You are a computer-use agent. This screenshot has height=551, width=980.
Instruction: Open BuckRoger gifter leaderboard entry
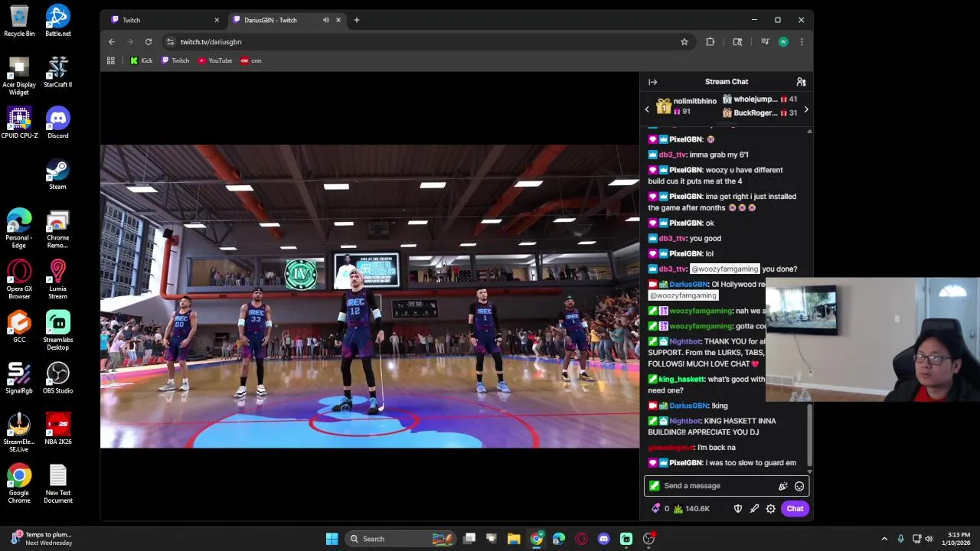tap(759, 113)
